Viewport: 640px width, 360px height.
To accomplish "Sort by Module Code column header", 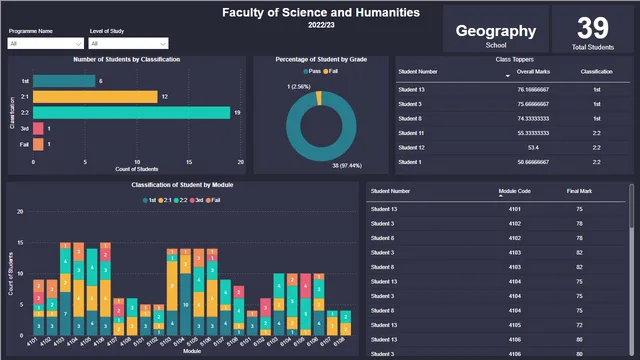I will 514,191.
